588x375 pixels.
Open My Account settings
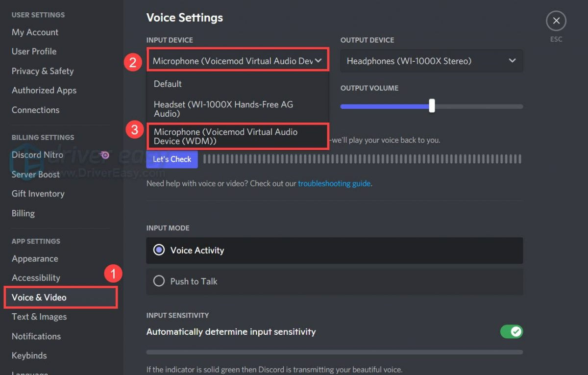[x=34, y=32]
